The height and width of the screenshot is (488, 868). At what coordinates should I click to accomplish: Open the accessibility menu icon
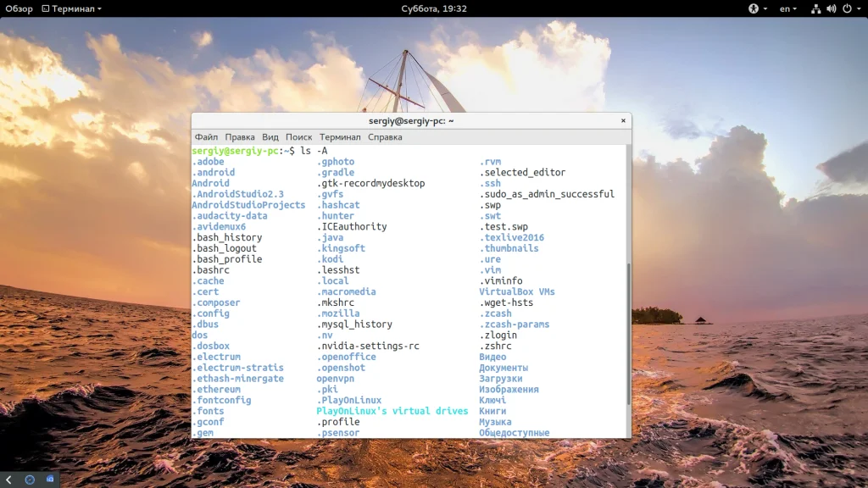753,8
